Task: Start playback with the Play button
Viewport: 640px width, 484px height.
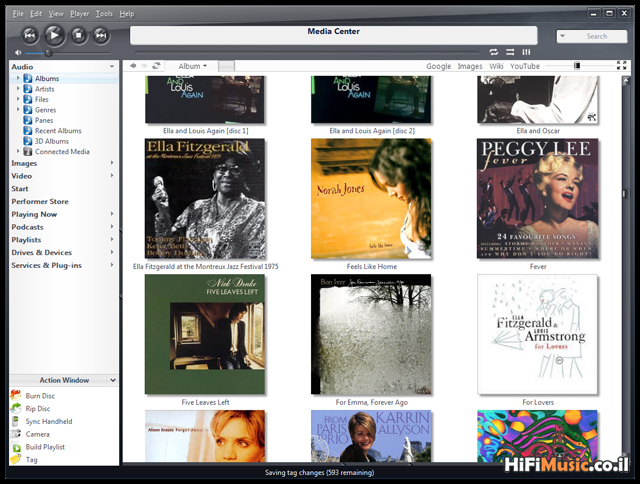Action: [54, 35]
